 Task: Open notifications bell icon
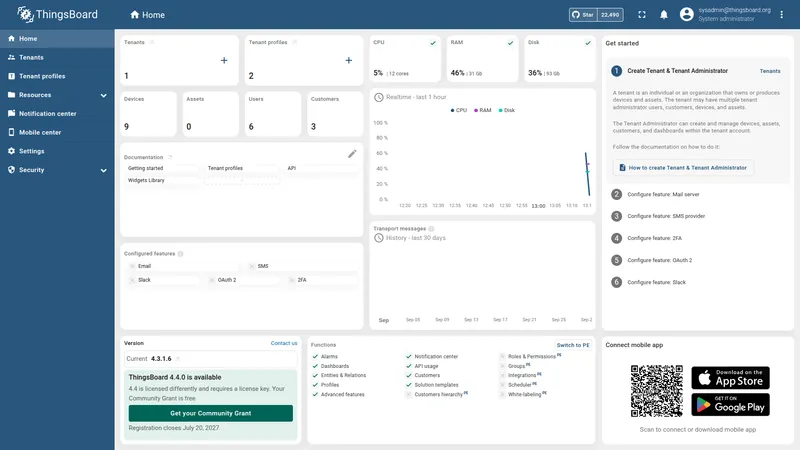(x=664, y=15)
